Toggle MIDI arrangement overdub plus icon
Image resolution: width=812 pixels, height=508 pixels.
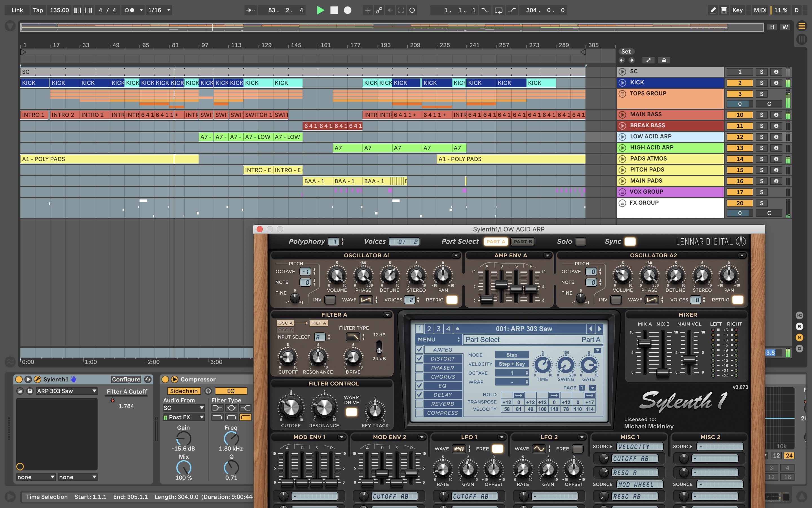coord(368,10)
